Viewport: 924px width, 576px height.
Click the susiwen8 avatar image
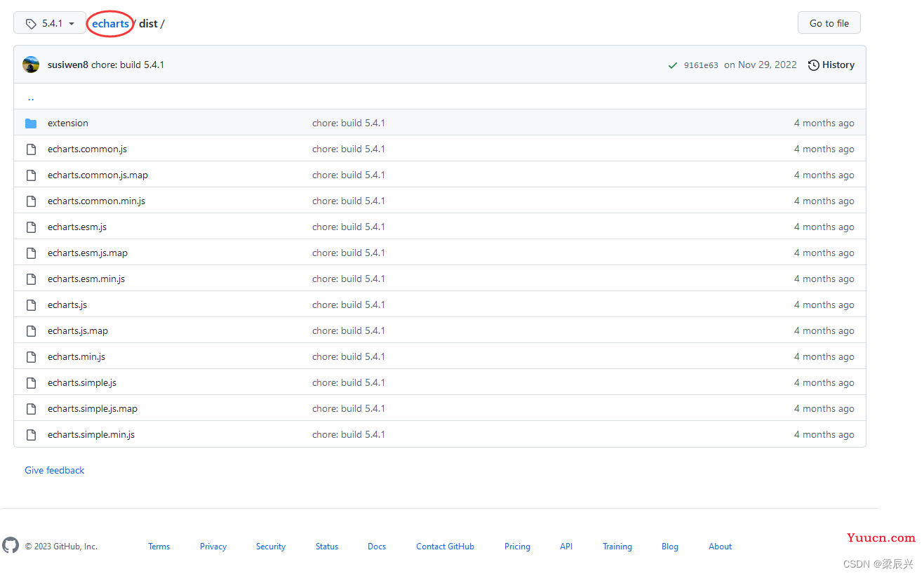pyautogui.click(x=31, y=65)
